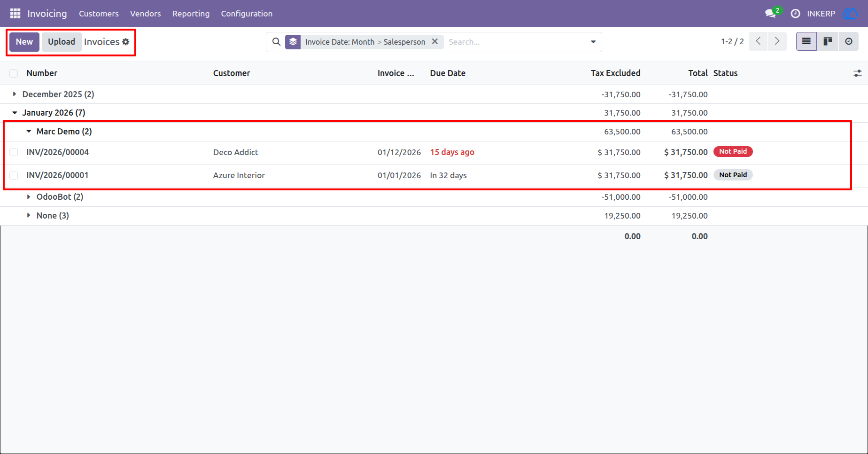
Task: Click in the Search field
Action: pyautogui.click(x=514, y=42)
